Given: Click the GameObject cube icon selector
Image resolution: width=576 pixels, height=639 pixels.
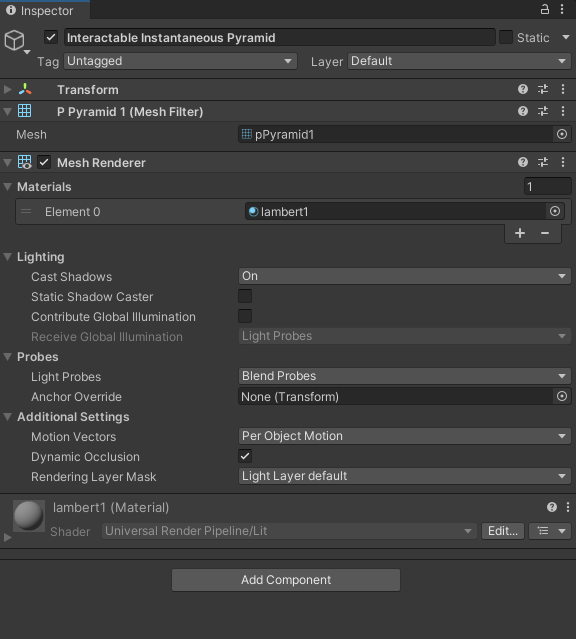Looking at the screenshot, I should coord(14,40).
